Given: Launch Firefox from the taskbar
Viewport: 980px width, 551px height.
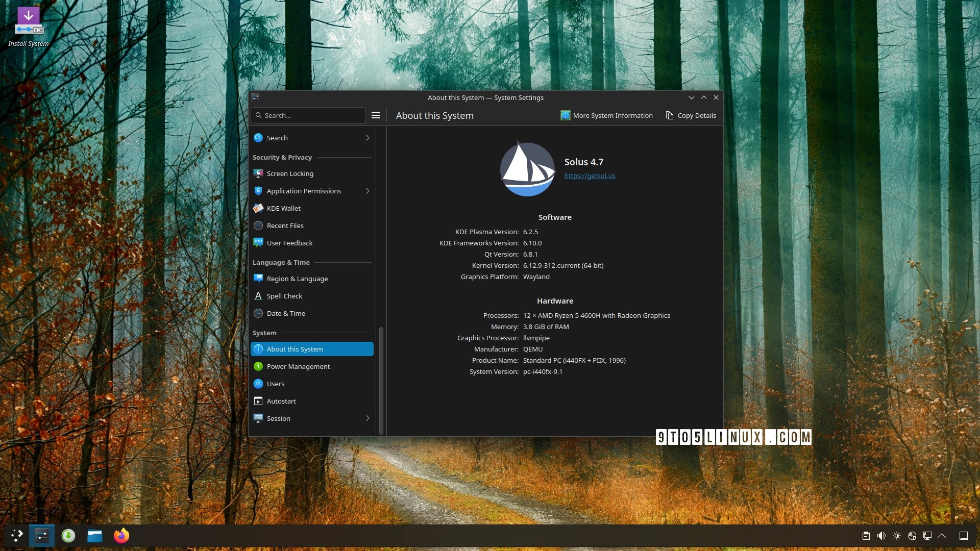Looking at the screenshot, I should point(121,536).
